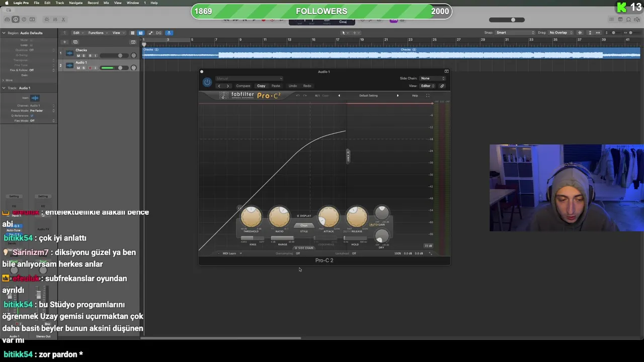
Task: Click FabFilter undo arrow icon
Action: [298, 96]
